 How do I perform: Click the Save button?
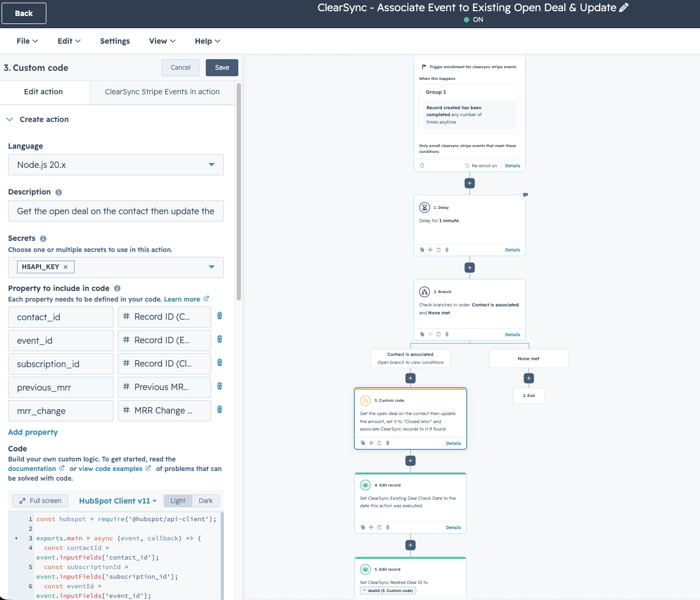click(222, 68)
